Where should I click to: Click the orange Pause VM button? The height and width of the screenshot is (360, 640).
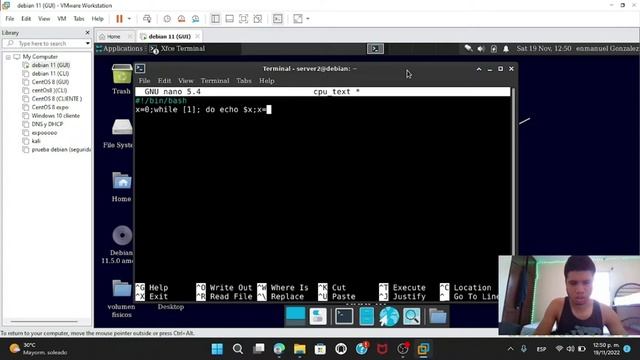[119, 19]
